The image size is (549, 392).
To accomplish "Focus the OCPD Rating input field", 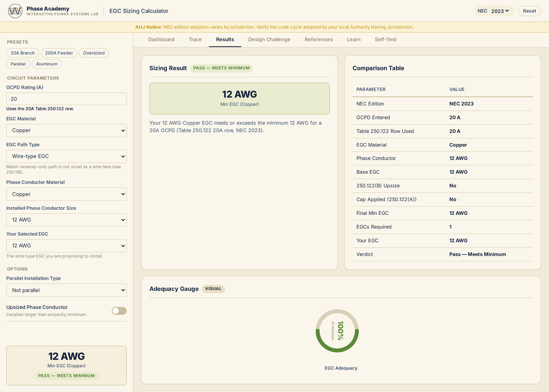I will (66, 99).
